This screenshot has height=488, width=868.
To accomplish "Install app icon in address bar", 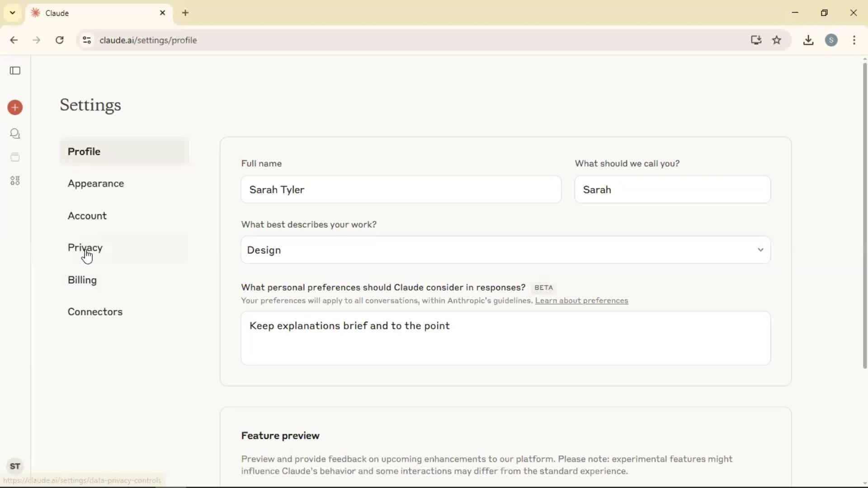I will point(756,40).
